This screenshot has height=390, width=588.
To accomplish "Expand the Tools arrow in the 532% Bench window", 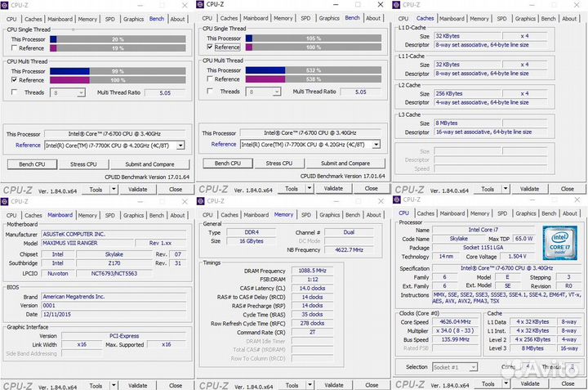I will pos(310,188).
